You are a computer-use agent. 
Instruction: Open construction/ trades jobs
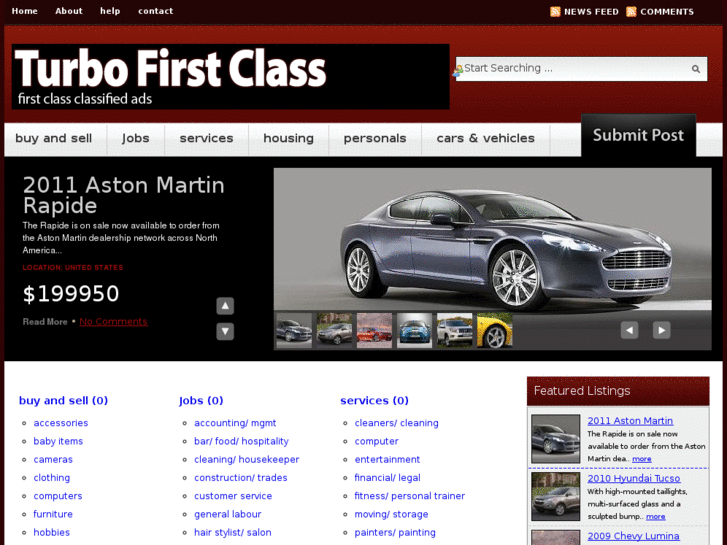click(x=241, y=478)
